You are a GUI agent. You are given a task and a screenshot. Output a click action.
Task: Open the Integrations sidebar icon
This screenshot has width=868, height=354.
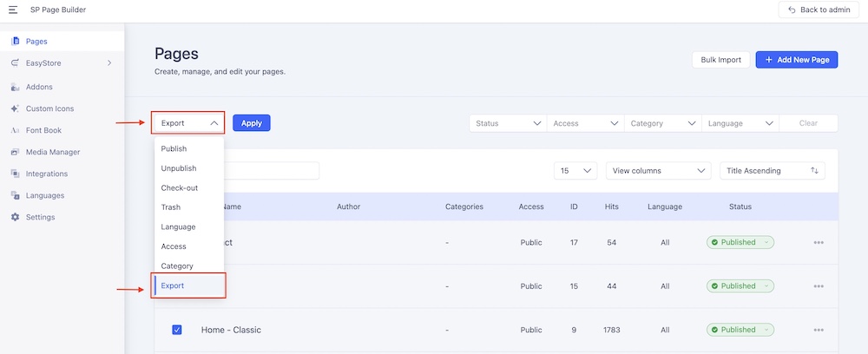(15, 174)
